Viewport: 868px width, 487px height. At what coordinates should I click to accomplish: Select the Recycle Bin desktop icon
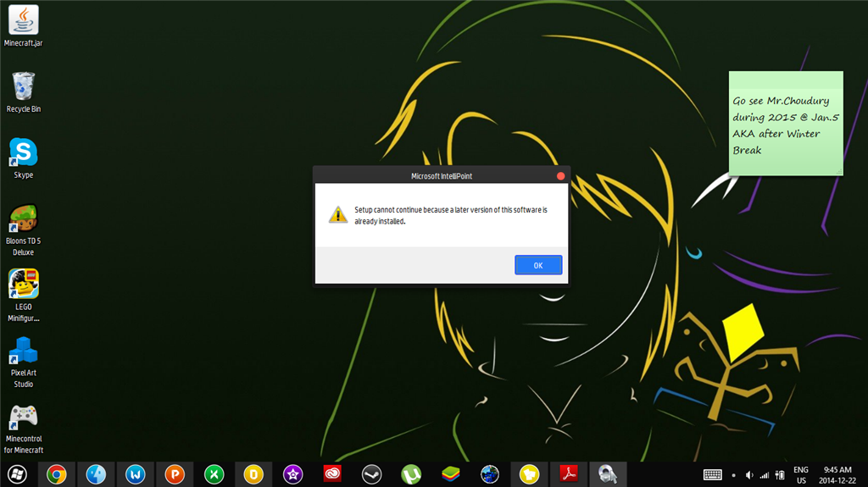point(23,92)
